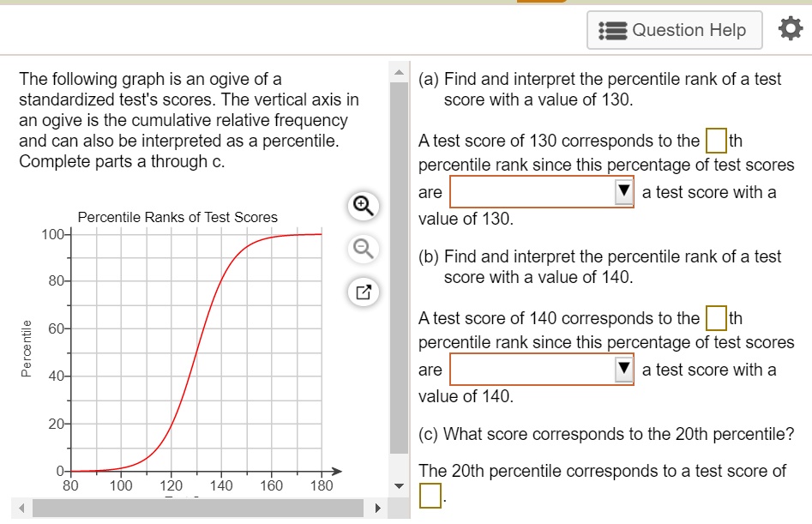Click the right arrow of the horizontal scrollbar
Viewport: 812px width, 524px height.
pos(377,507)
